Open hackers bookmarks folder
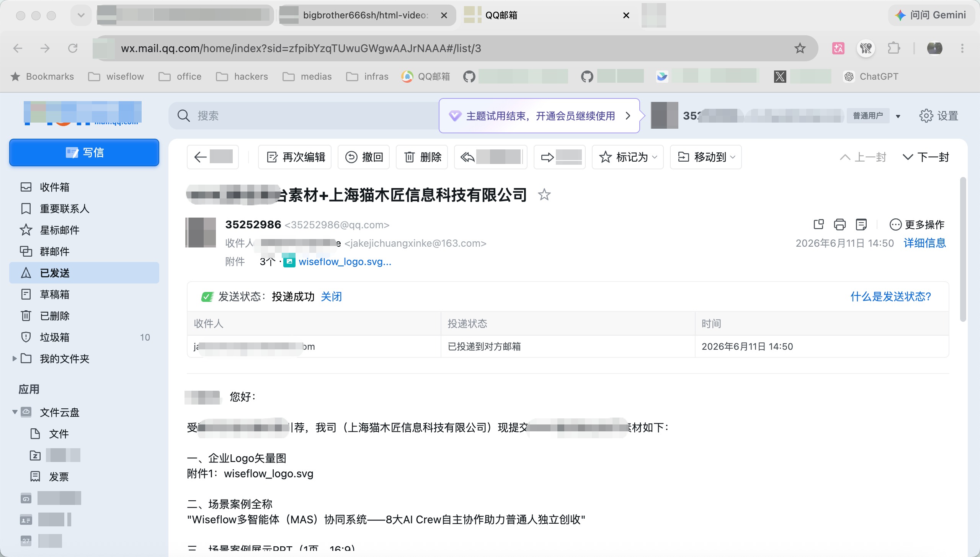980x557 pixels. click(x=242, y=77)
